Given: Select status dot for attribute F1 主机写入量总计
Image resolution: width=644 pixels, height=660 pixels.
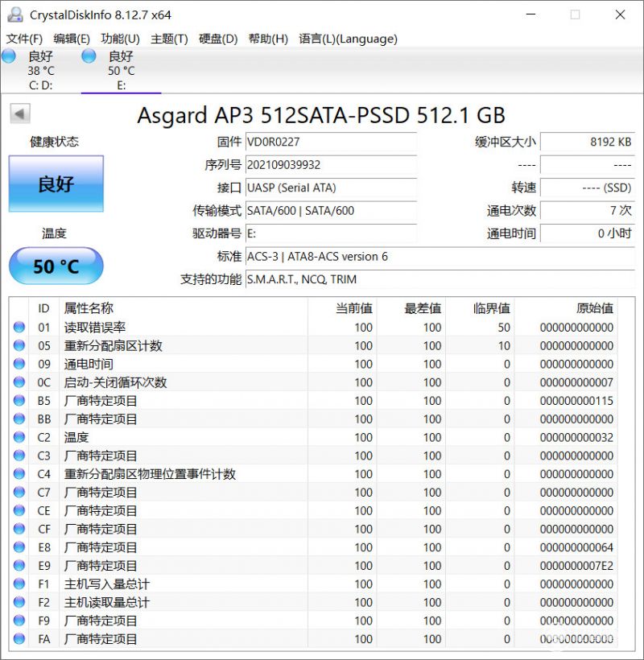Looking at the screenshot, I should tap(19, 584).
